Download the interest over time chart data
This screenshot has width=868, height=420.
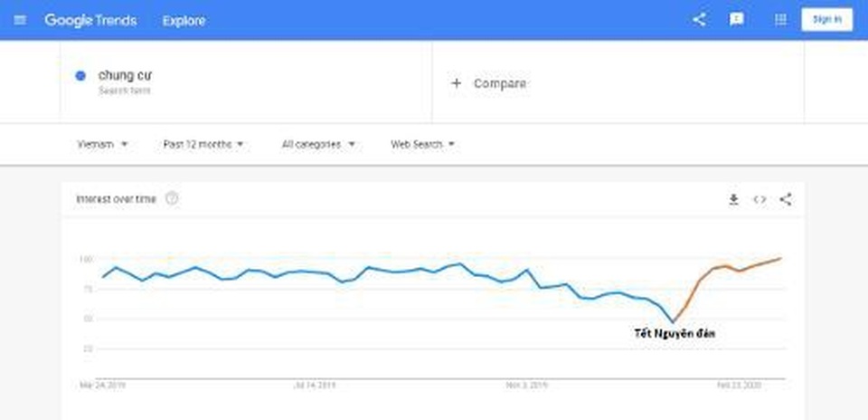pyautogui.click(x=734, y=200)
